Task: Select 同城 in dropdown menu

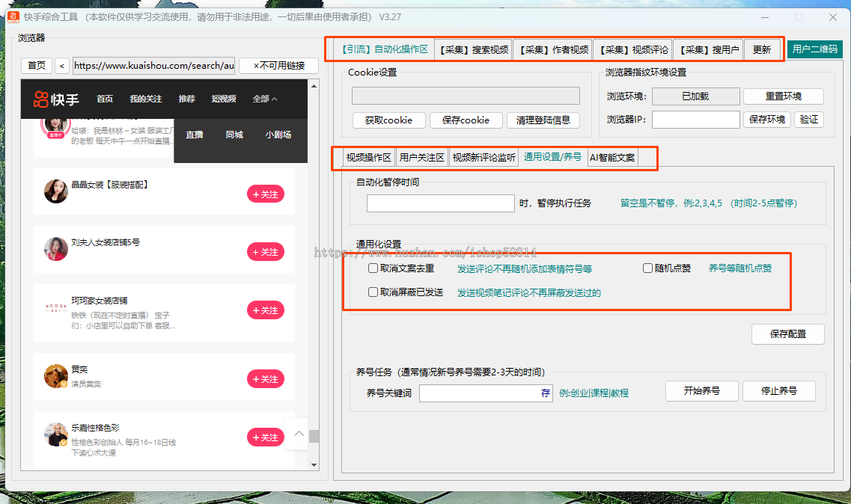Action: coord(234,135)
